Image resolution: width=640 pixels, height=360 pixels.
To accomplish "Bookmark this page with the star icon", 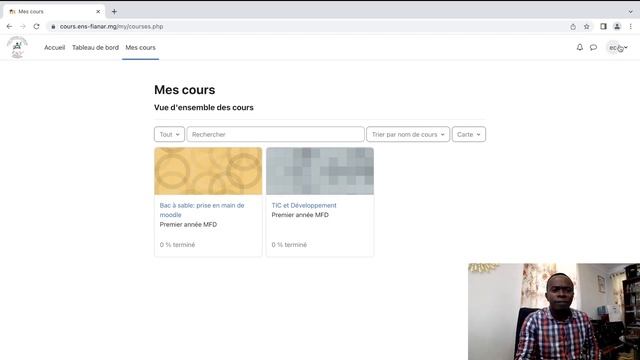I will 587,27.
